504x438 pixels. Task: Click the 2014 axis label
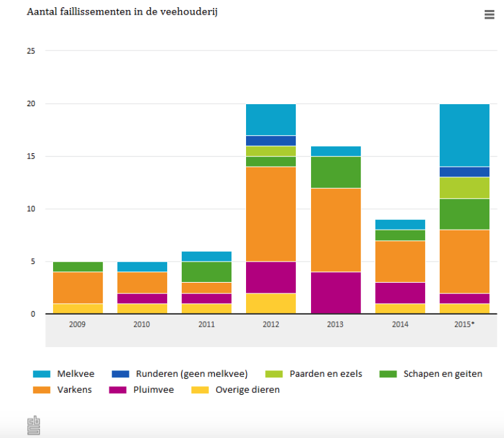pos(400,325)
